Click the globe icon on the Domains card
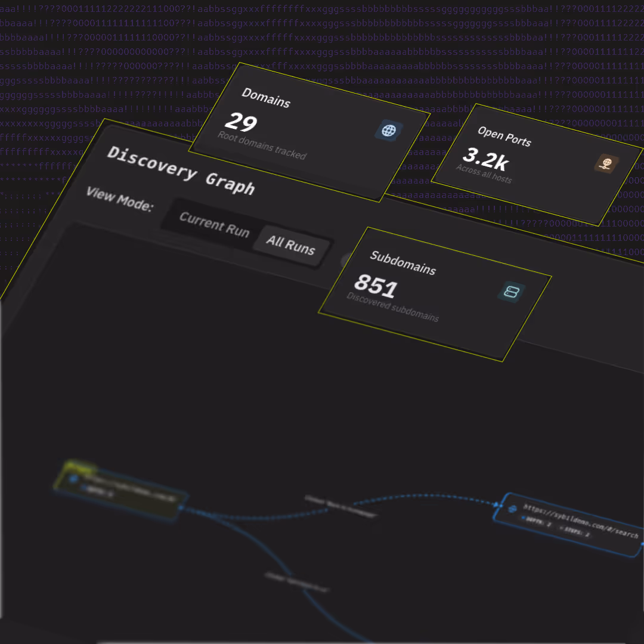 point(389,131)
